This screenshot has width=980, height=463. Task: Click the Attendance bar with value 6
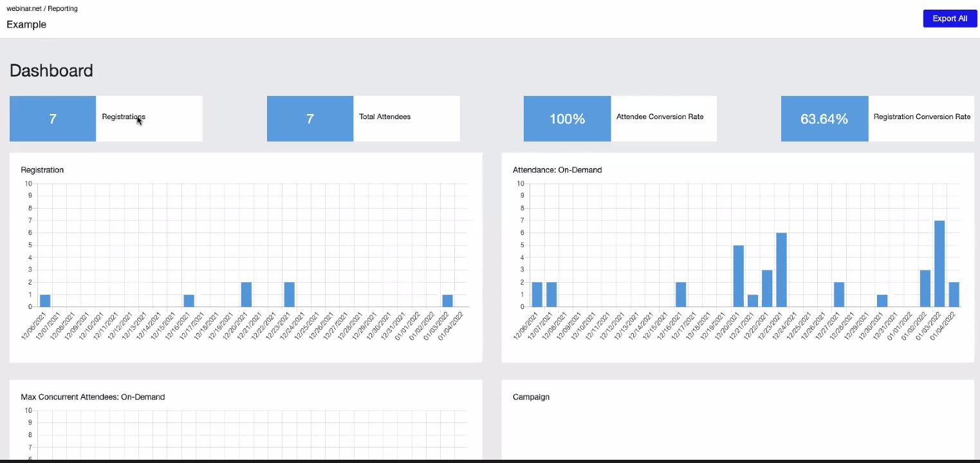781,270
